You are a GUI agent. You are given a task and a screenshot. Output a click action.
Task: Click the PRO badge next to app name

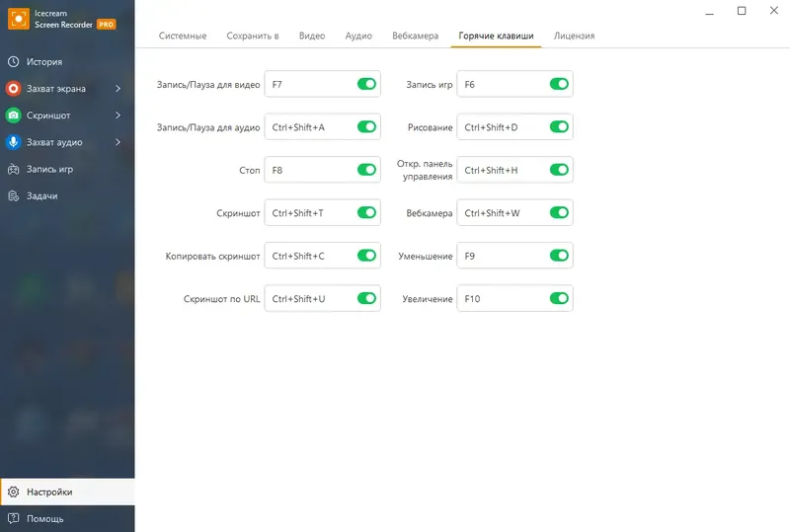coord(107,24)
